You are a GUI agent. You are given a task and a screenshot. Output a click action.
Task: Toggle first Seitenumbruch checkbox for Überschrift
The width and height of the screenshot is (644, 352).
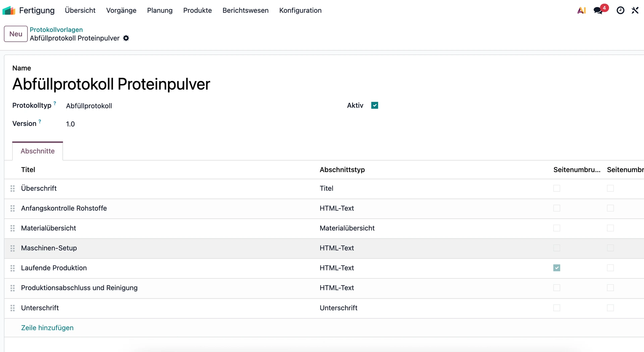[x=557, y=188]
